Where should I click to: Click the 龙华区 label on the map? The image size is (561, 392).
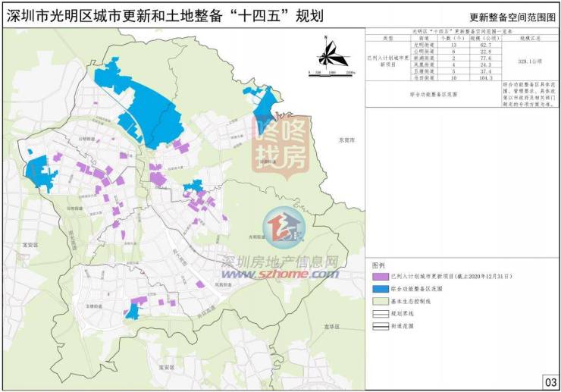click(x=331, y=327)
